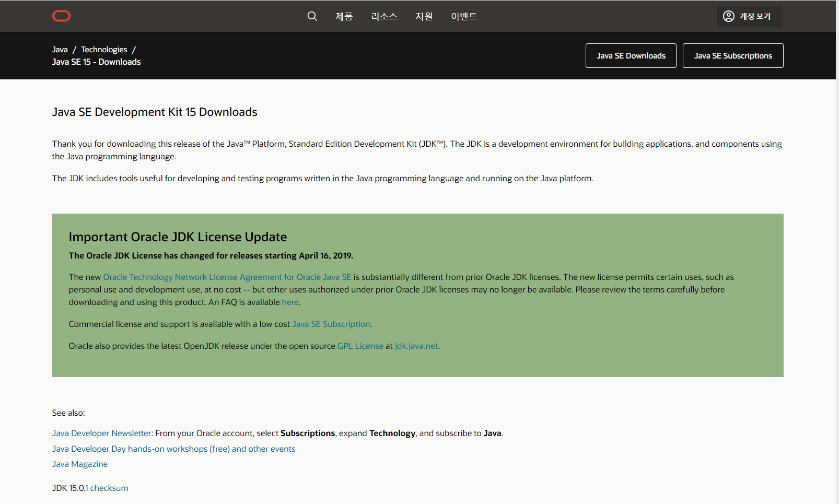Open Oracle Technology Network License Agreement link

(x=227, y=277)
